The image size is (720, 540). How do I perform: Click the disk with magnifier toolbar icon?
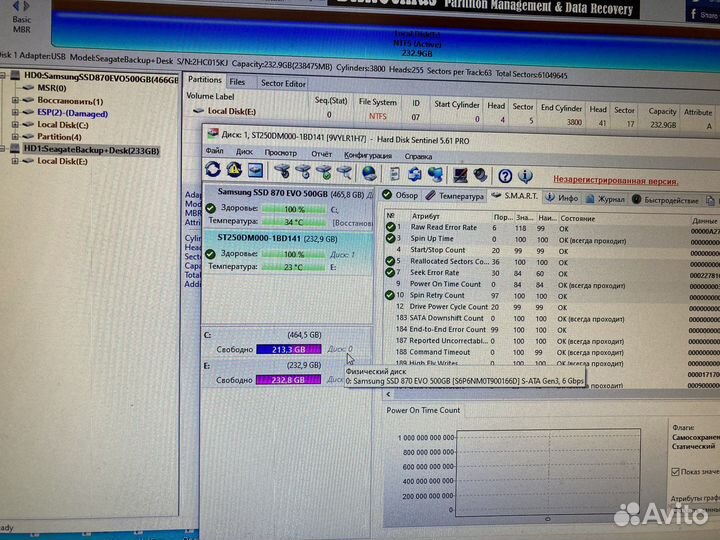tap(344, 173)
